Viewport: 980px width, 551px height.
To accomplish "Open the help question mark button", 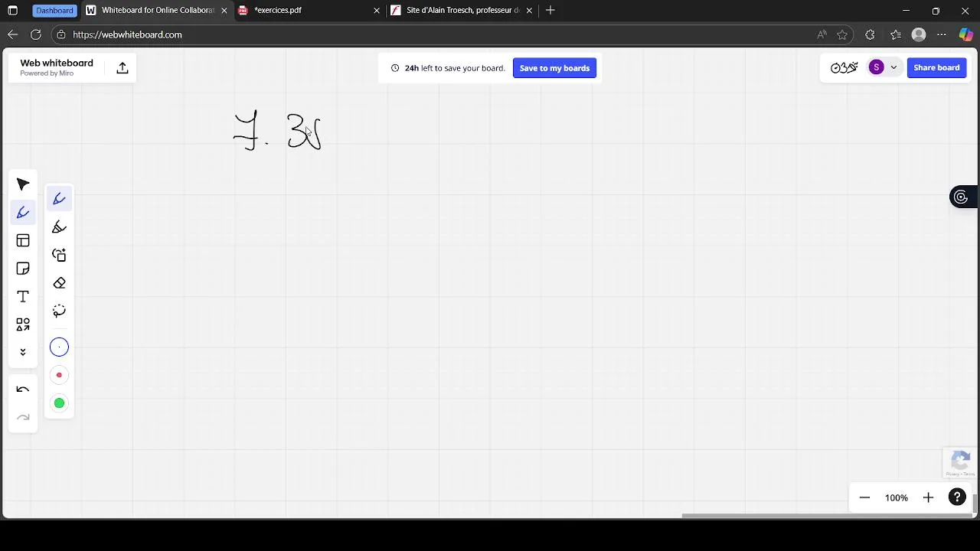I will pos(957,497).
